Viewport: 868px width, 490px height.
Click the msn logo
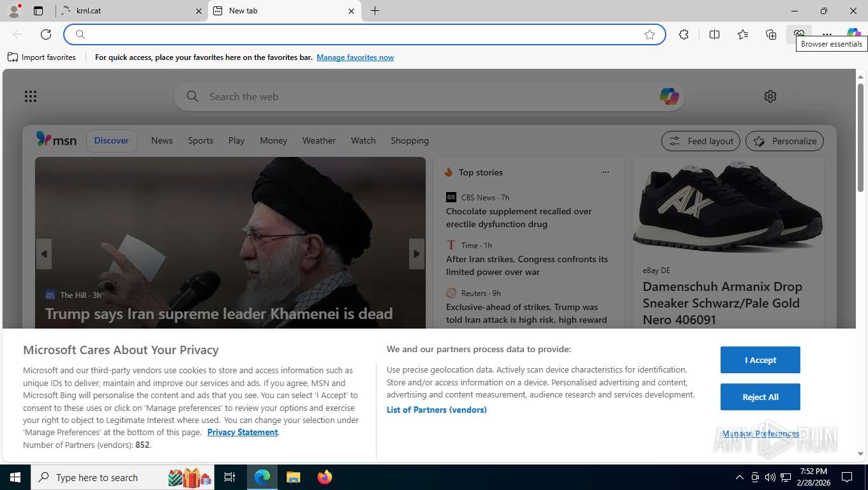tap(56, 140)
